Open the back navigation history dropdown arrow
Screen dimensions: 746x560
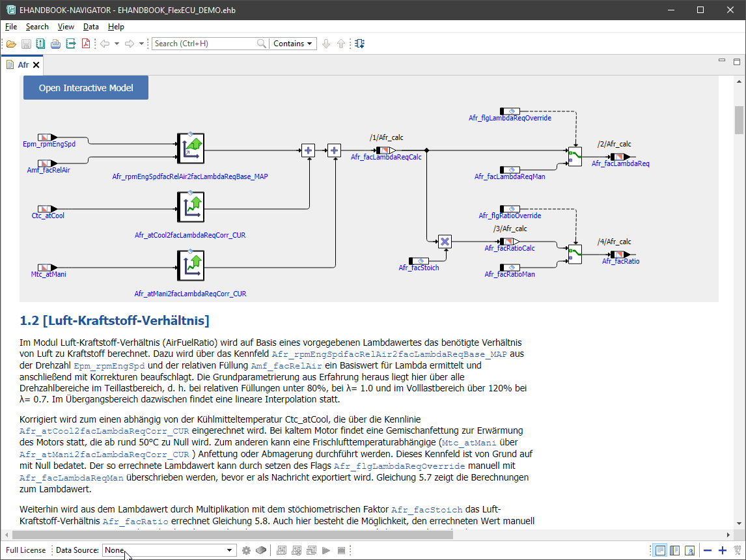pos(117,44)
